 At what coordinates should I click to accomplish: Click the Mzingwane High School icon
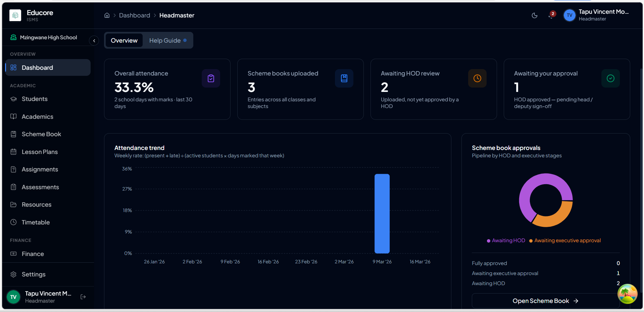pos(13,37)
